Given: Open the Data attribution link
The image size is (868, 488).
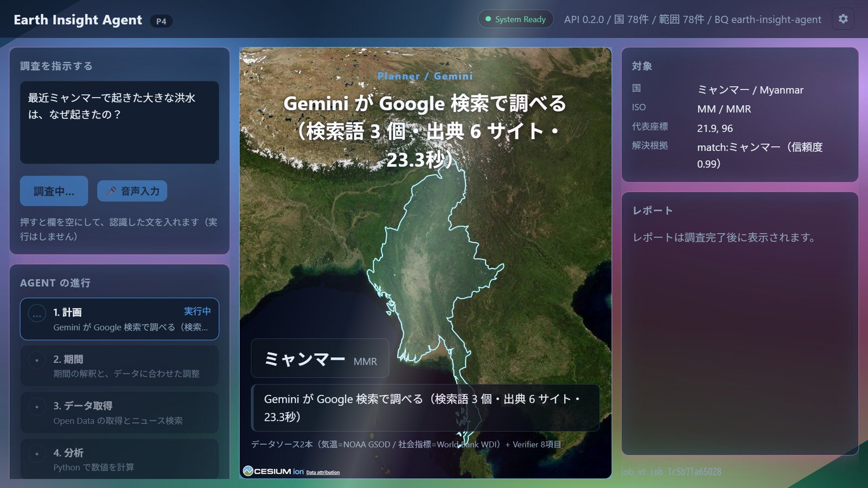Looking at the screenshot, I should [x=323, y=472].
